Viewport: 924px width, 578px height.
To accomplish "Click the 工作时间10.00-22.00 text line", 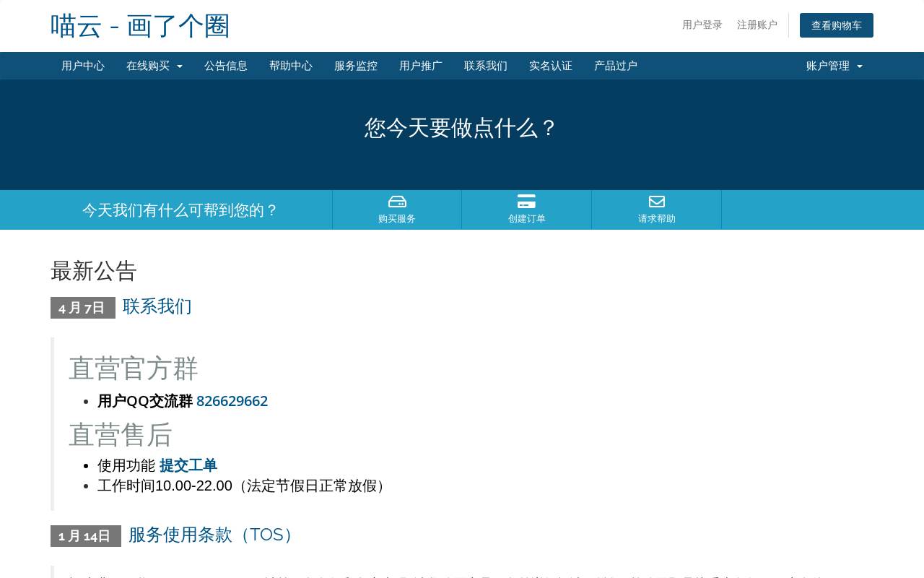I will click(245, 486).
